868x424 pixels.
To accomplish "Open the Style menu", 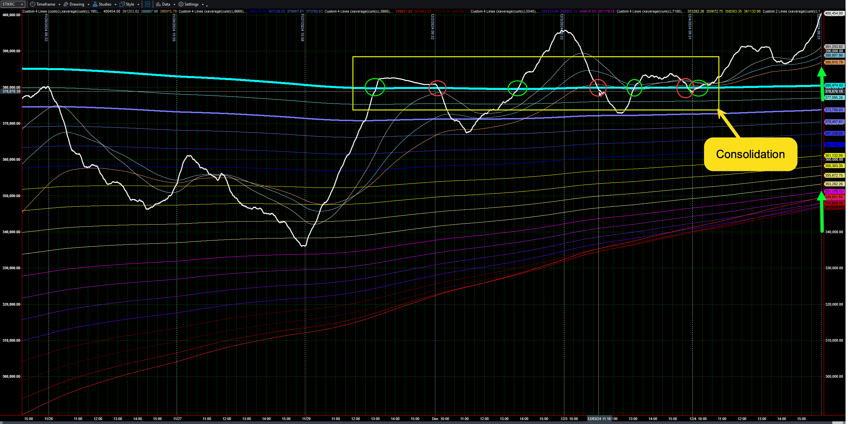I will [x=130, y=4].
